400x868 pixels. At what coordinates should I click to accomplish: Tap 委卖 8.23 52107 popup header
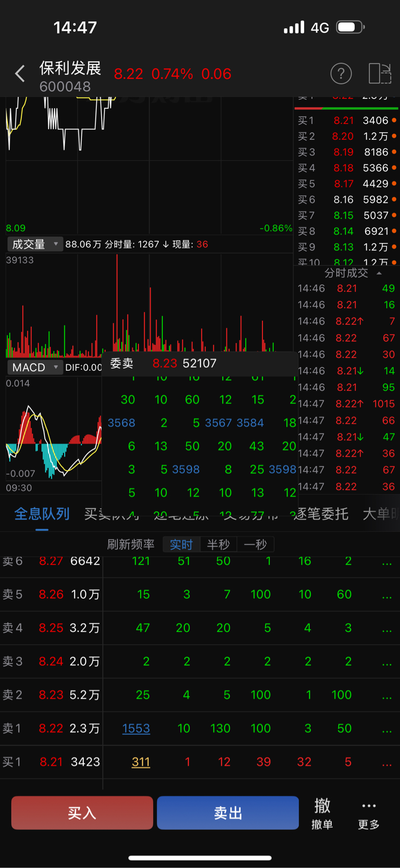coord(200,363)
